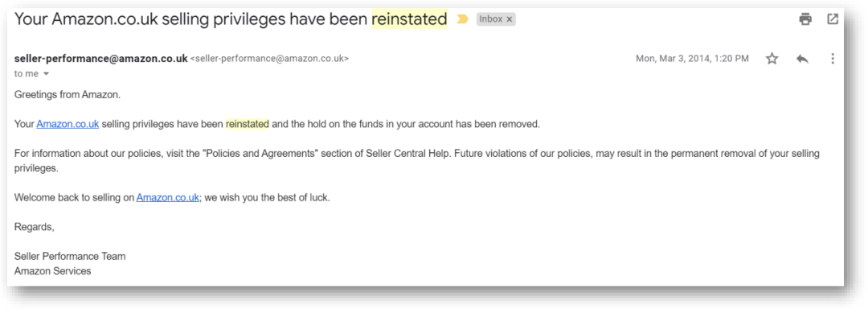868x309 pixels.
Task: Click highlighted "reinstated" in the subject line
Action: (x=409, y=19)
